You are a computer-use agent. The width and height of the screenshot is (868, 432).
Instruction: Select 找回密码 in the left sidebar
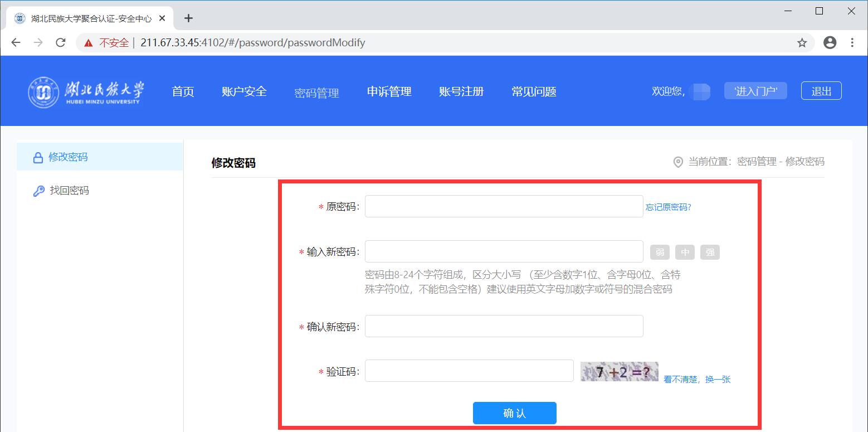coord(69,191)
